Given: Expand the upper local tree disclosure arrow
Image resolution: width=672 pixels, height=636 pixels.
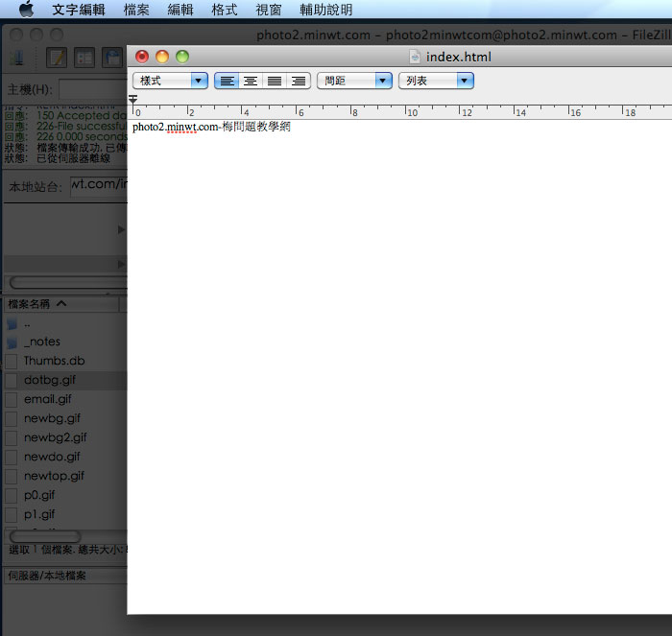Looking at the screenshot, I should click(121, 230).
